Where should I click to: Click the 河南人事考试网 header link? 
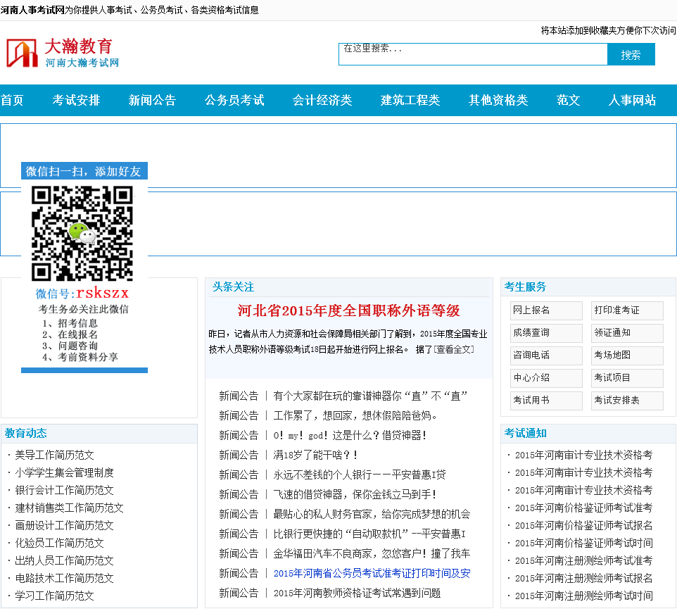32,10
